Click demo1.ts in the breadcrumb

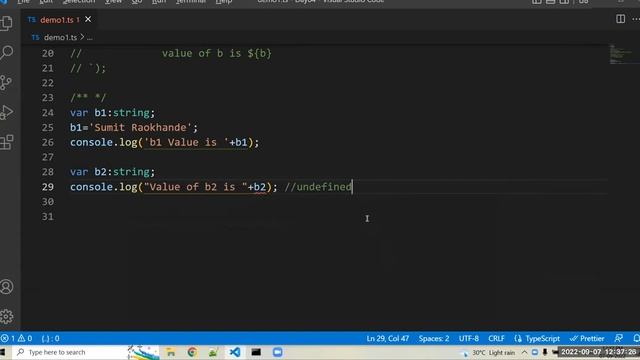[x=60, y=37]
